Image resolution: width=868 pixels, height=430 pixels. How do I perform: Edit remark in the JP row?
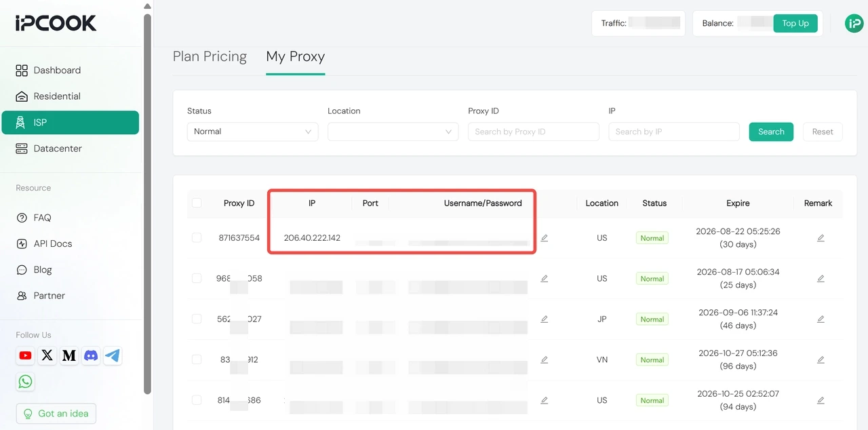821,319
